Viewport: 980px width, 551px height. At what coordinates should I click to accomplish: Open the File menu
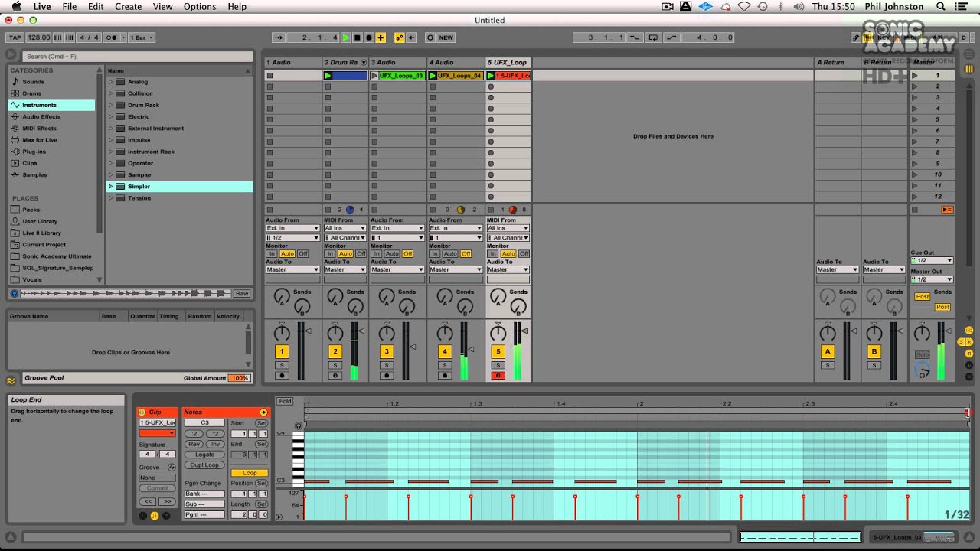pyautogui.click(x=69, y=7)
